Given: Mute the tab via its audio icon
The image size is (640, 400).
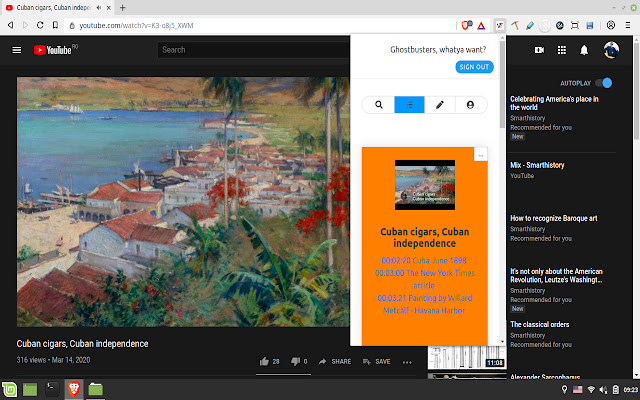Looking at the screenshot, I should 99,8.
